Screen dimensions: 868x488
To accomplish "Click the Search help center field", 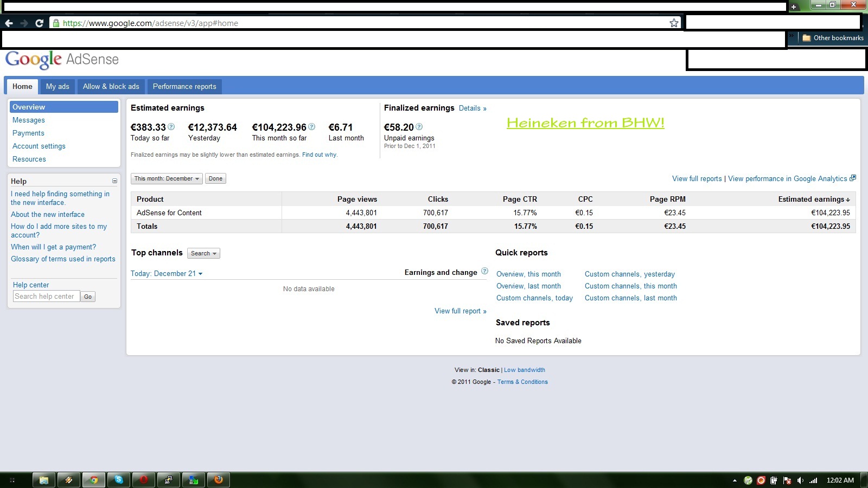I will 47,297.
